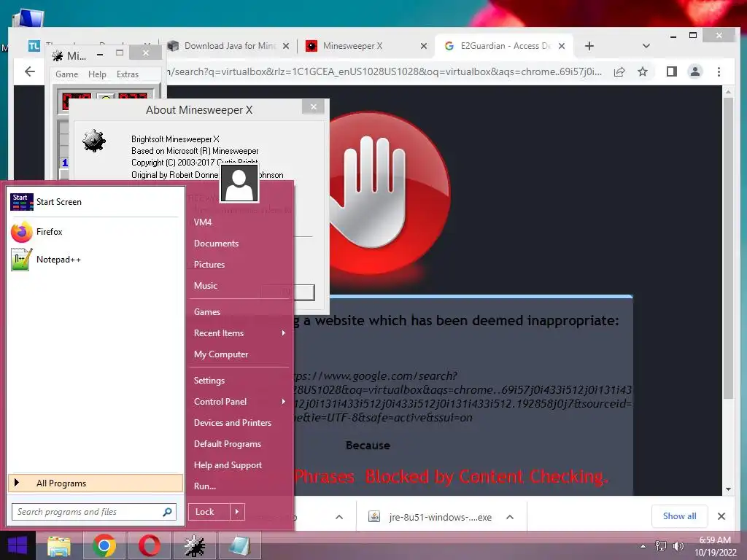Viewport: 747px width, 560px height.
Task: Open Chrome from the taskbar
Action: (104, 545)
